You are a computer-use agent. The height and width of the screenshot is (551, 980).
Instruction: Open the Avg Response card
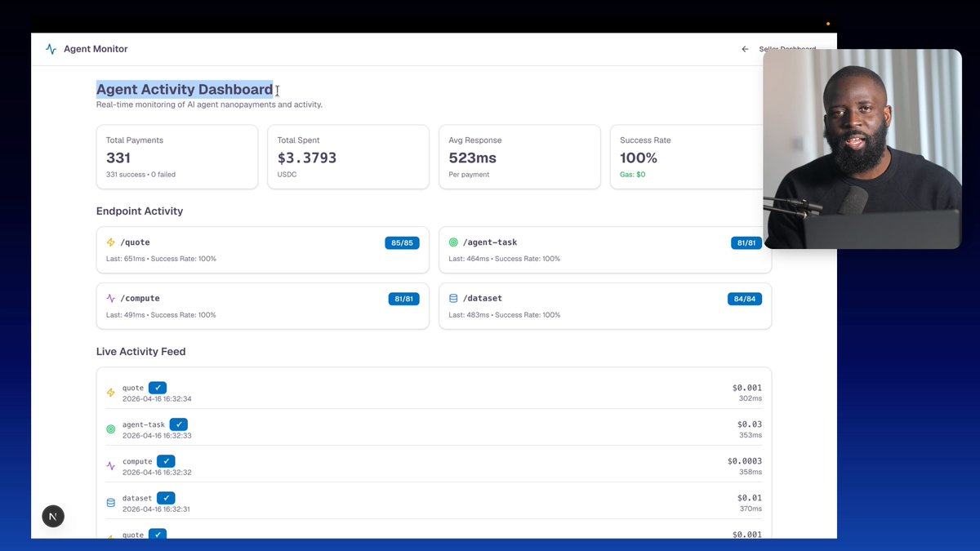tap(519, 157)
